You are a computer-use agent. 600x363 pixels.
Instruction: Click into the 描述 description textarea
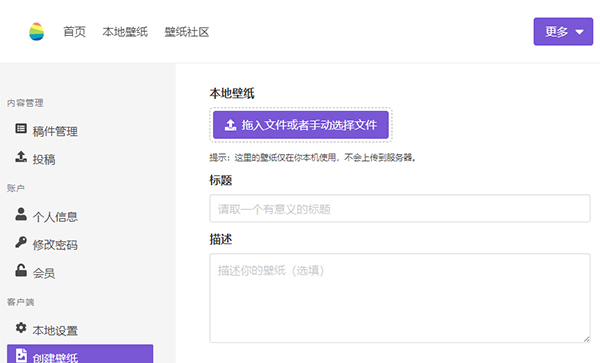(x=400, y=298)
